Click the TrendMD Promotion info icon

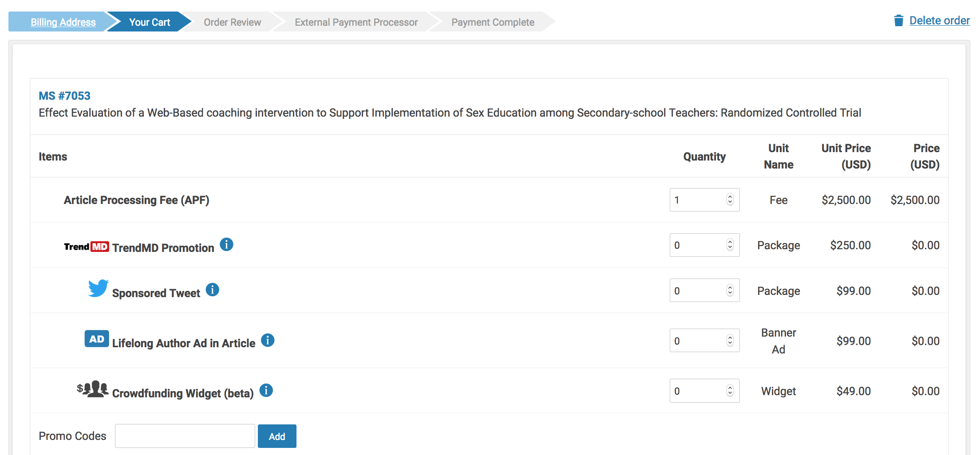pos(226,244)
